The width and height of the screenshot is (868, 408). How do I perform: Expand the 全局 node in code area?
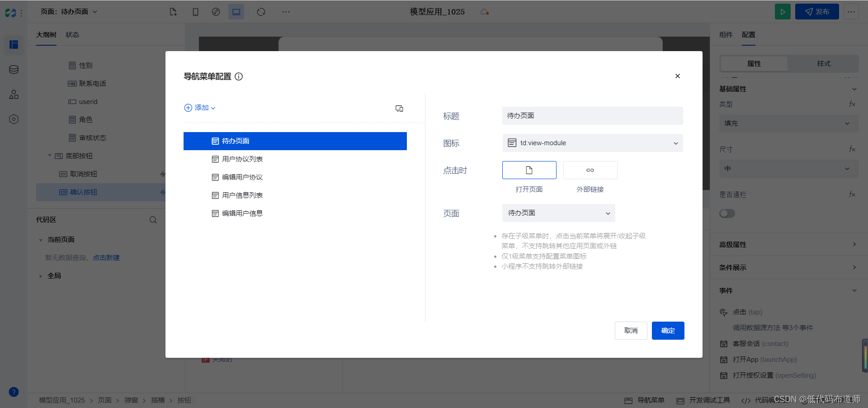click(41, 276)
